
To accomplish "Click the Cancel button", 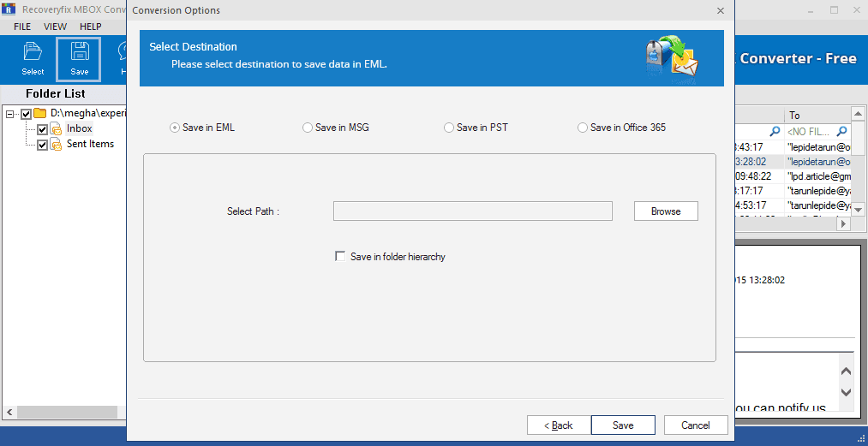I will coord(696,425).
